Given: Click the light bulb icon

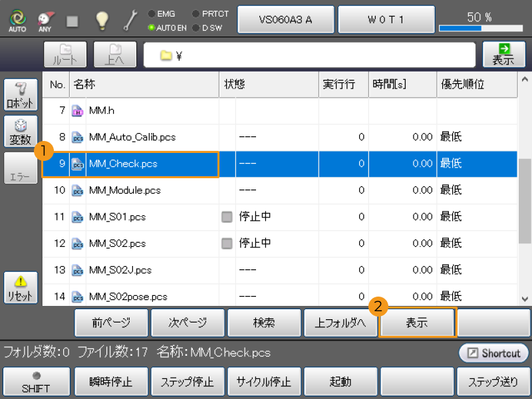Looking at the screenshot, I should click(101, 21).
